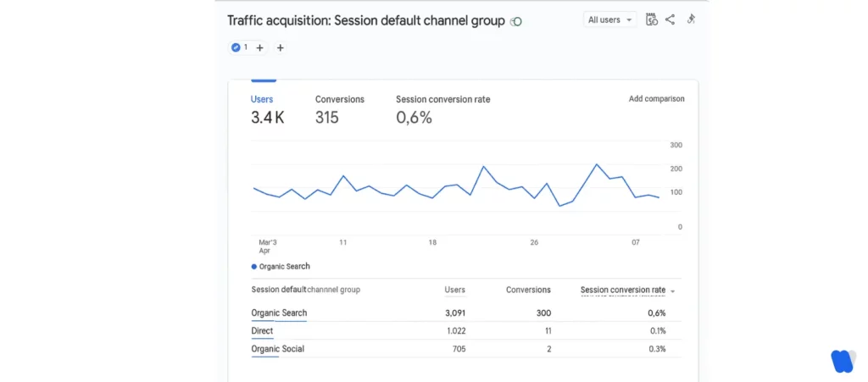Click the Add comparison link
The width and height of the screenshot is (868, 382).
click(x=657, y=99)
